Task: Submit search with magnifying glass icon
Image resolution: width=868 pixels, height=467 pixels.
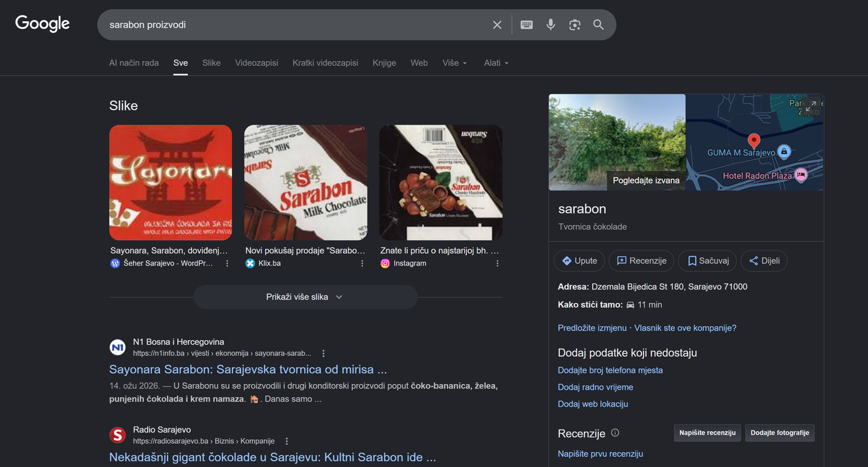Action: 598,24
